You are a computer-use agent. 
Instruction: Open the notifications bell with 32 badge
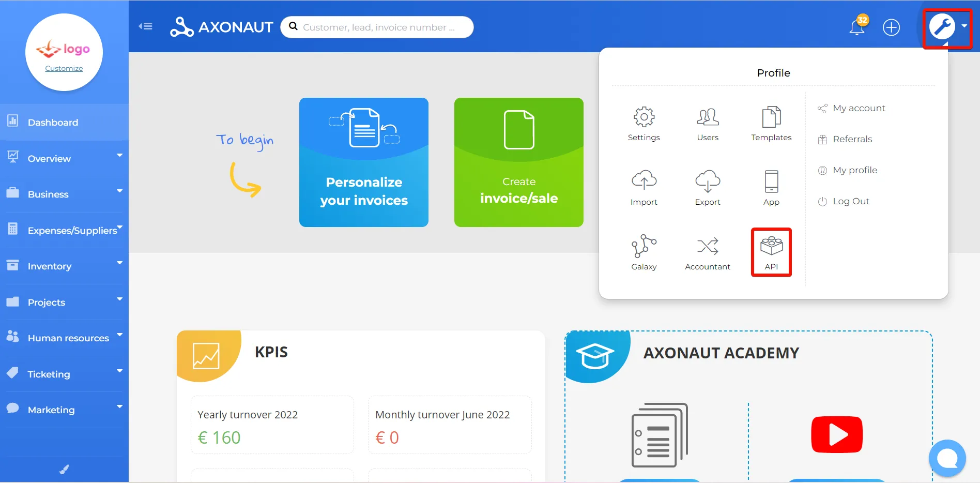[857, 26]
